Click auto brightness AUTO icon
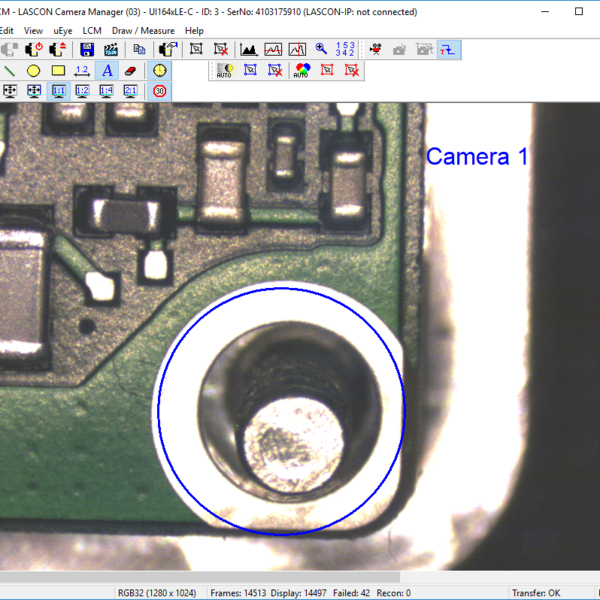 pos(225,71)
